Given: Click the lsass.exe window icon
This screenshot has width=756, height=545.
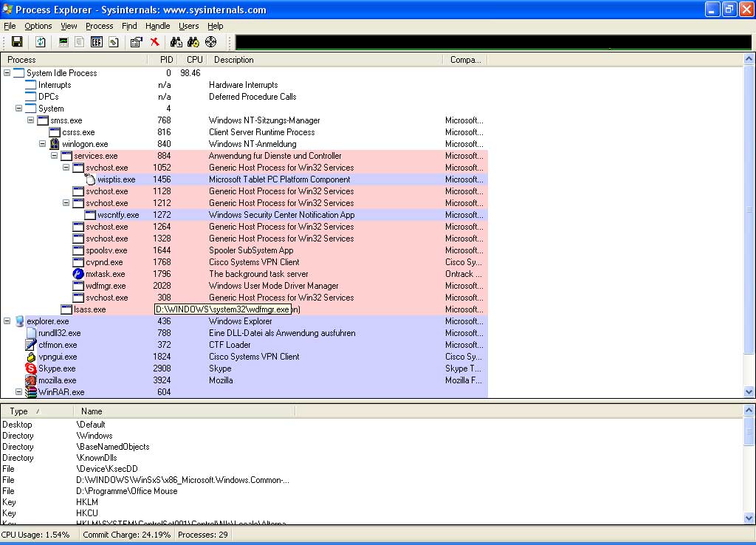Looking at the screenshot, I should click(66, 309).
